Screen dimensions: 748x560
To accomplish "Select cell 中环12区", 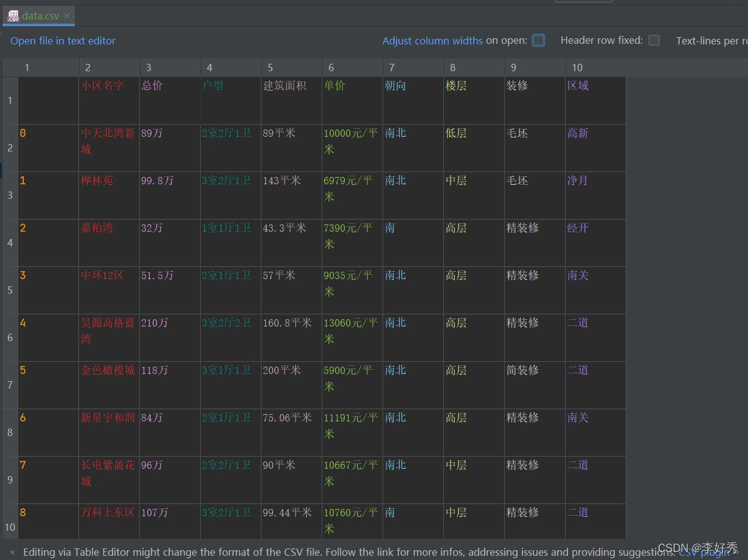I will 109,290.
